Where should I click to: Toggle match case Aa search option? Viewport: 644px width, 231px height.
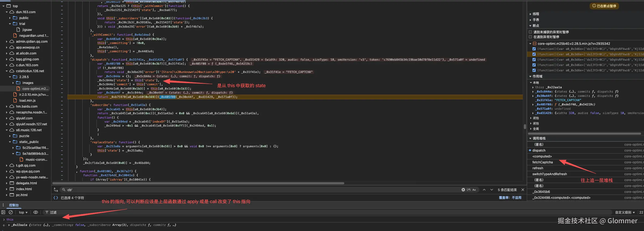click(474, 190)
